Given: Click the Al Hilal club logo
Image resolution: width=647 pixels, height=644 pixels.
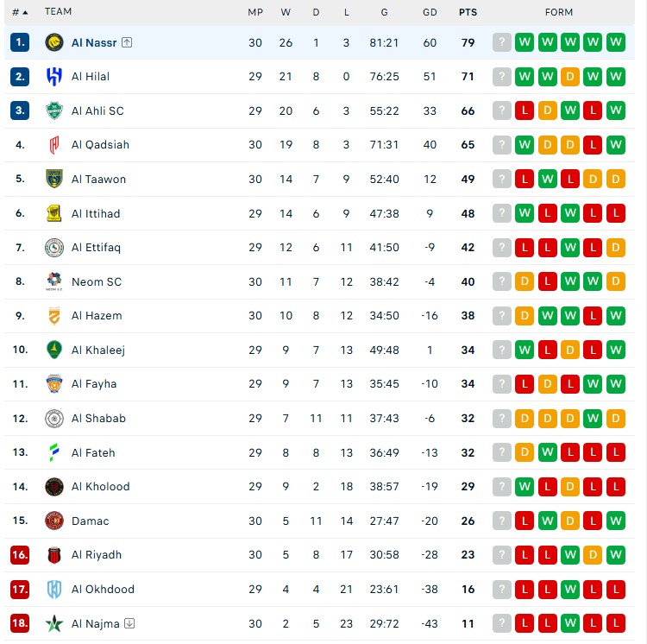Looking at the screenshot, I should (54, 77).
